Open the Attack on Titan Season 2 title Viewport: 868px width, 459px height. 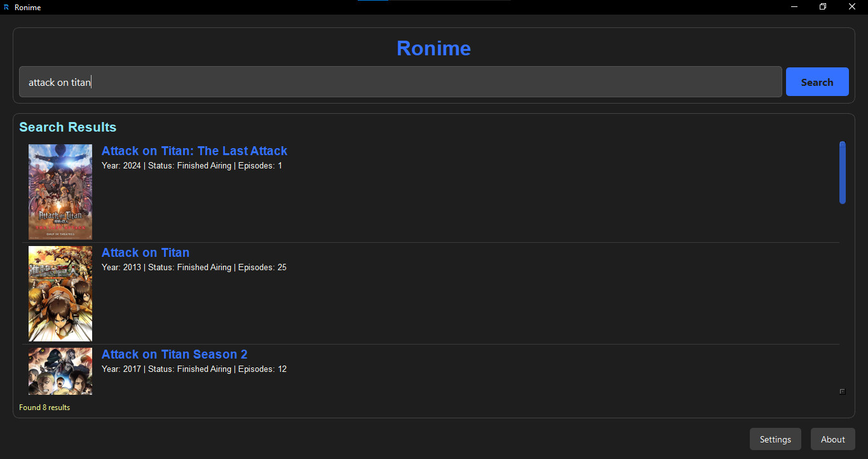(175, 354)
